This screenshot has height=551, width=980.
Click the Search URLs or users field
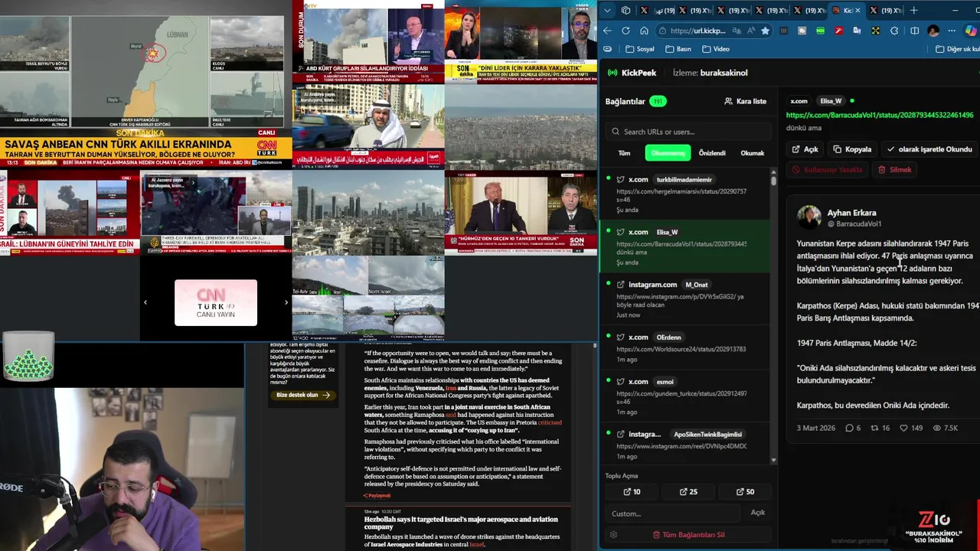pyautogui.click(x=688, y=132)
